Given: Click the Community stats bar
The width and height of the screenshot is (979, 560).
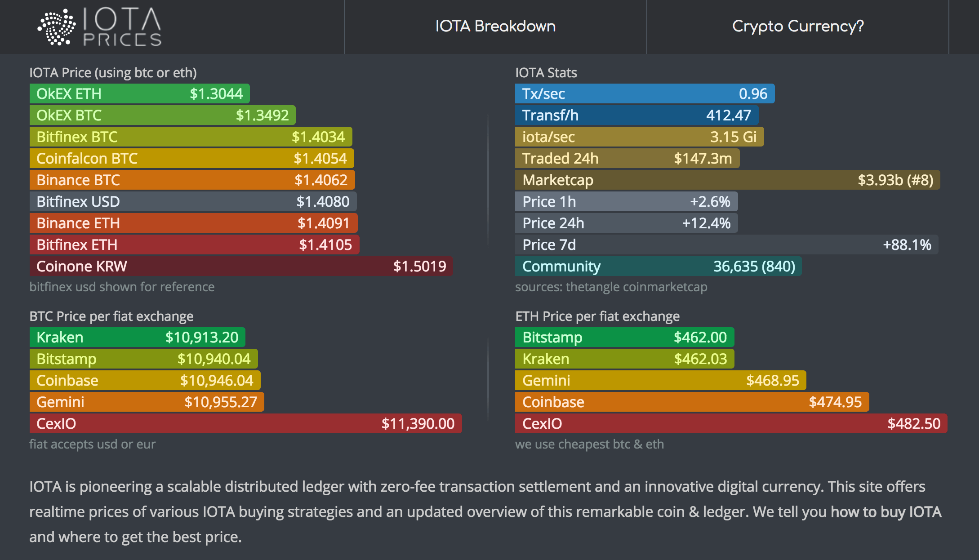Looking at the screenshot, I should [658, 266].
